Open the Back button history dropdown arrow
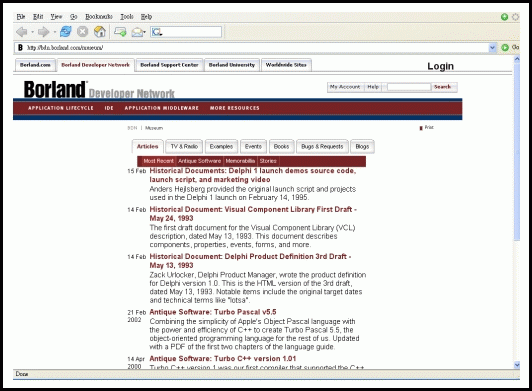This screenshot has width=532, height=391. (x=33, y=32)
